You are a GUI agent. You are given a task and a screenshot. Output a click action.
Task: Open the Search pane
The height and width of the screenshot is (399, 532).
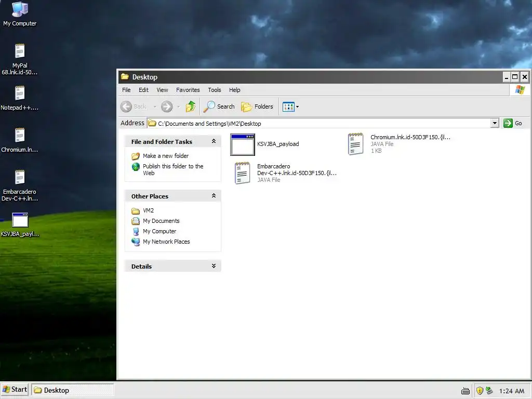click(219, 107)
